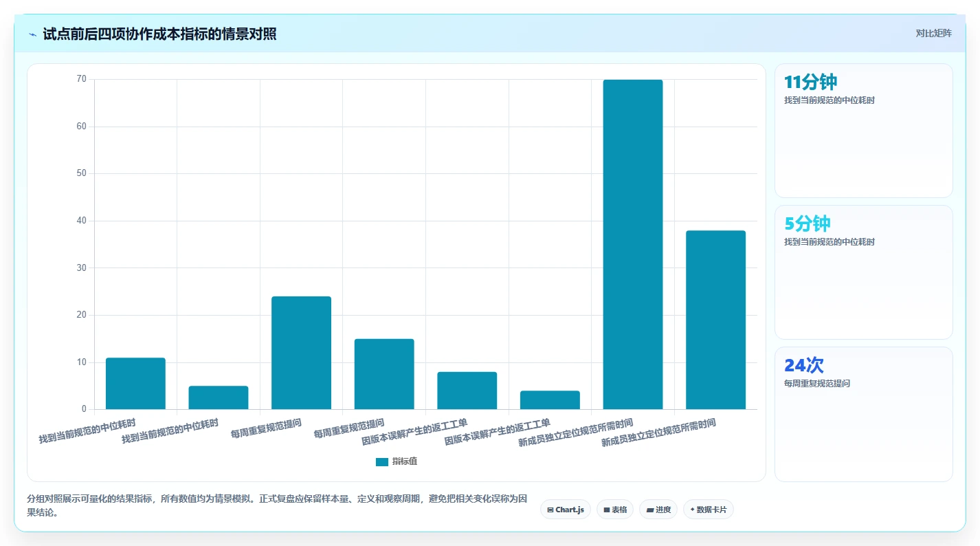Click the y-axis label 30

tap(82, 267)
